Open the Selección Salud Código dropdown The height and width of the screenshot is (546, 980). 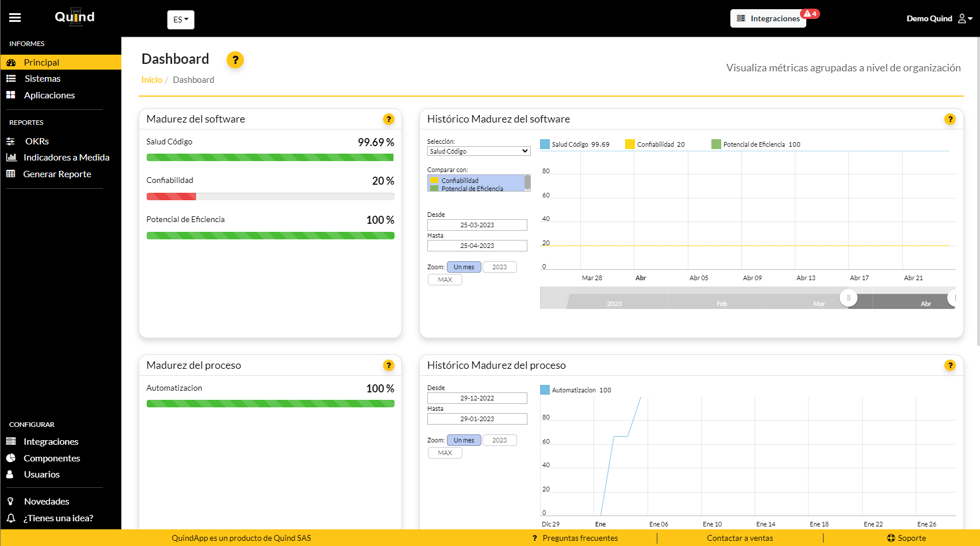(x=478, y=151)
